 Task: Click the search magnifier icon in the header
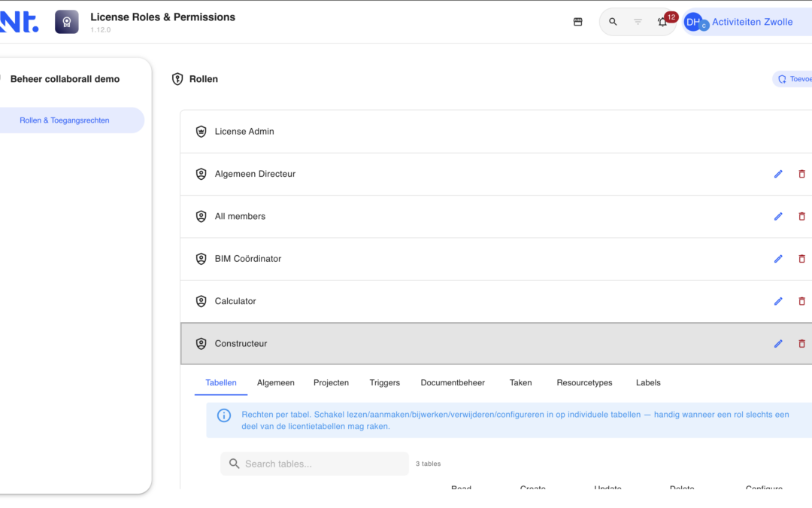613,22
